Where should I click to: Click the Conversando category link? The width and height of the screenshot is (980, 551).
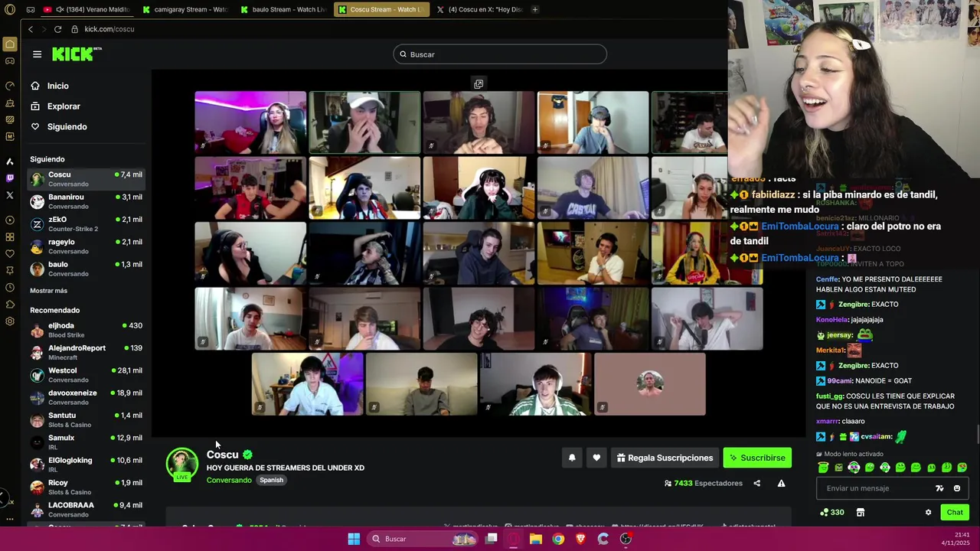(229, 480)
